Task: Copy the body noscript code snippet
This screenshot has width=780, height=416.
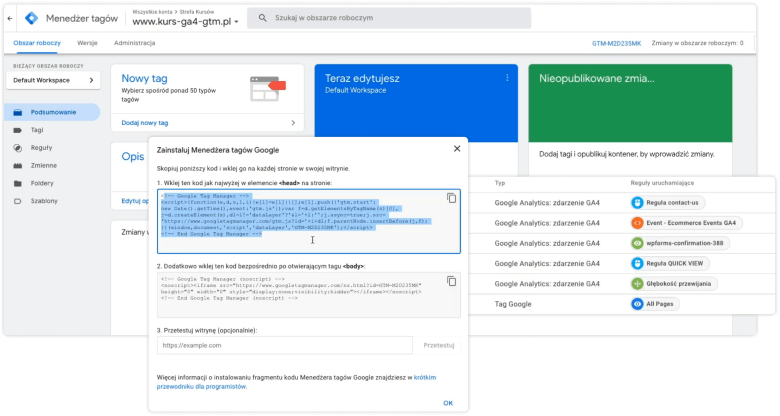Action: point(451,282)
